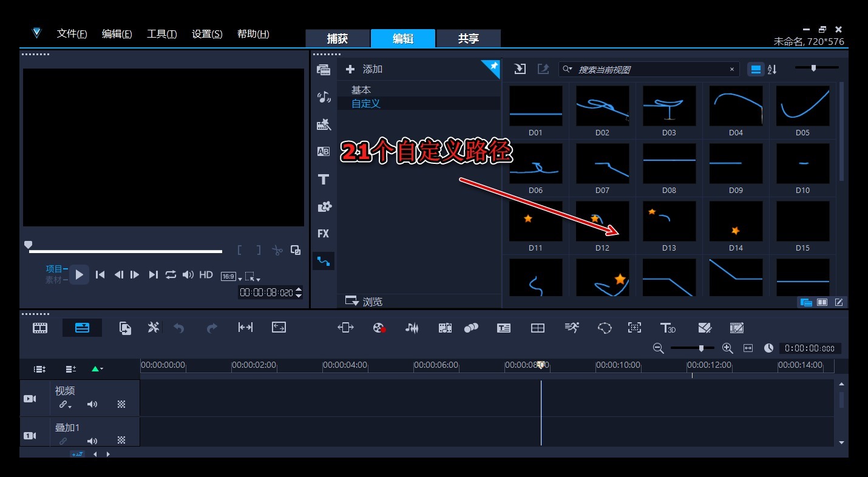Open the Sound Mixer waveform icon
This screenshot has width=868, height=477.
point(412,328)
